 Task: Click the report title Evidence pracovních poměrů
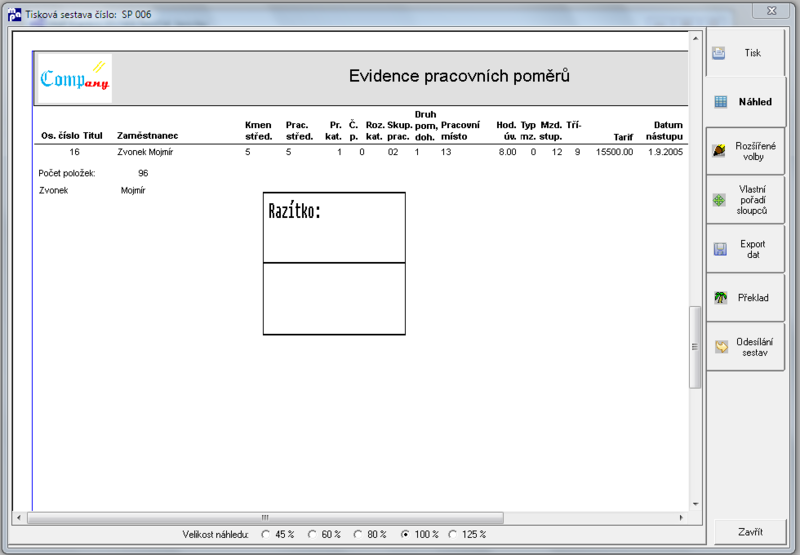(x=459, y=76)
